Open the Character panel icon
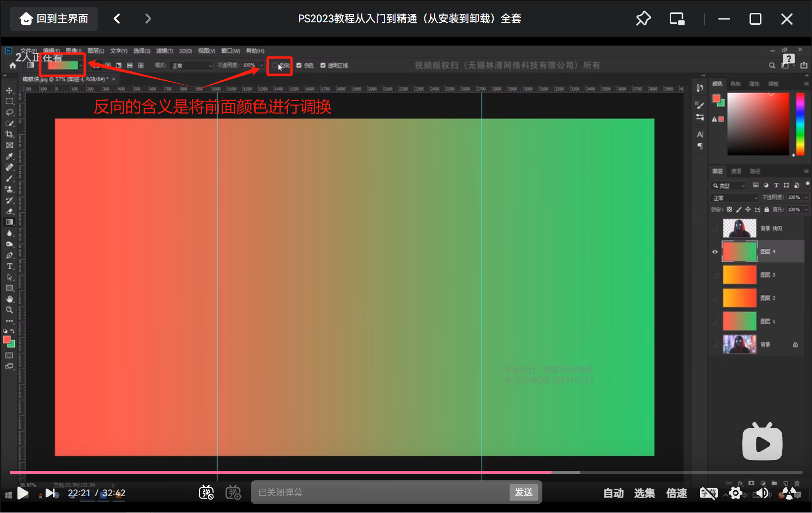The image size is (812, 513). point(700,134)
